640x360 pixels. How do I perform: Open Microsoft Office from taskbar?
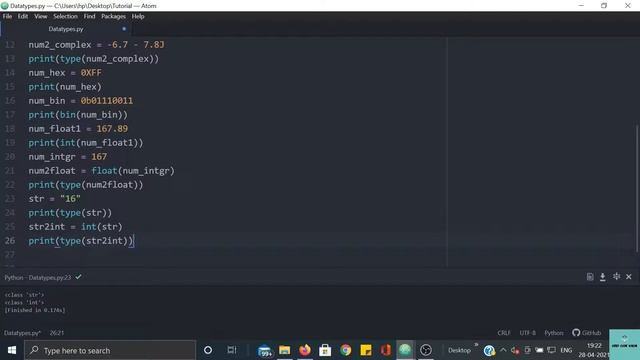coord(385,350)
